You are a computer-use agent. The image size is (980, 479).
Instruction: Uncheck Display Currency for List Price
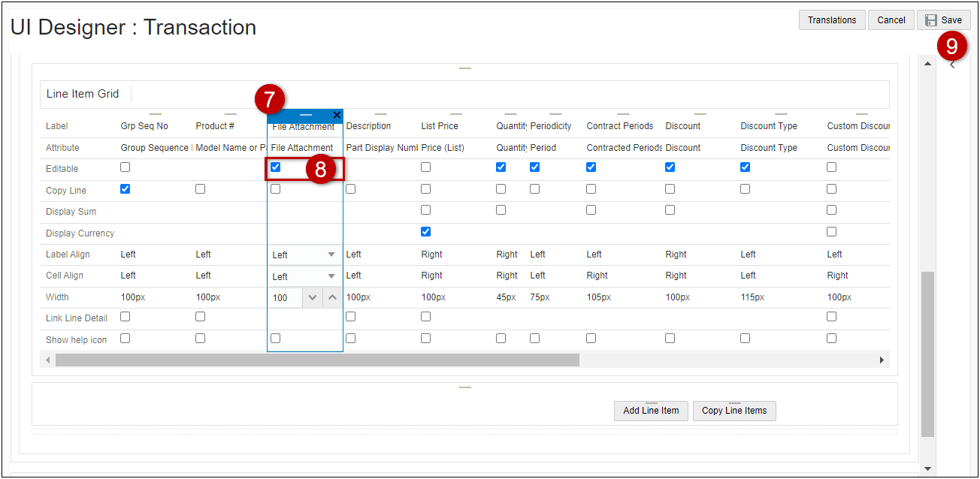(426, 231)
